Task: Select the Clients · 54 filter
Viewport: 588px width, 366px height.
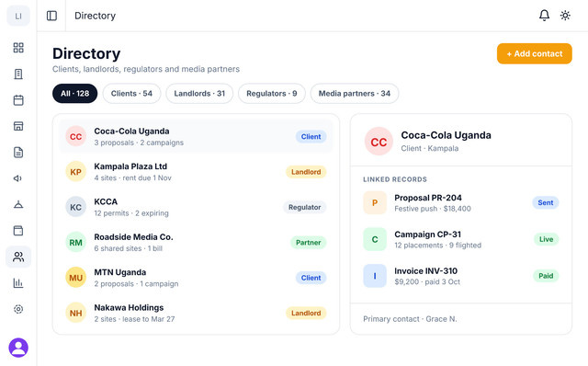Action: pos(131,94)
